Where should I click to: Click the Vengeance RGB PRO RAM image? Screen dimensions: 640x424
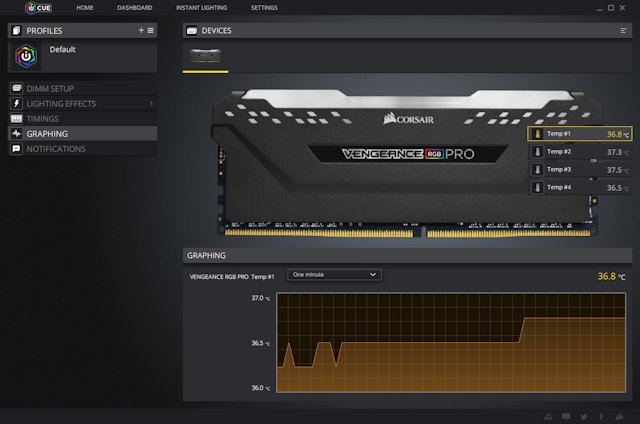point(406,163)
